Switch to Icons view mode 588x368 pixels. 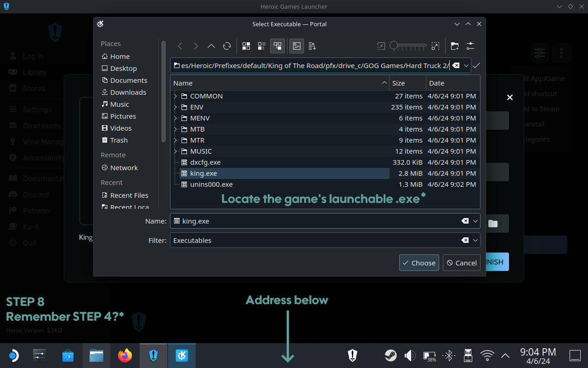point(246,46)
